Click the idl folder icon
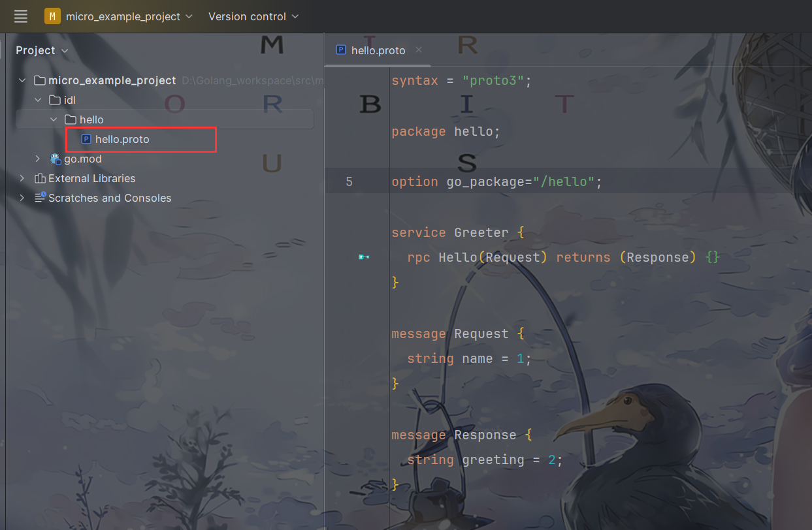The height and width of the screenshot is (530, 812). point(56,100)
